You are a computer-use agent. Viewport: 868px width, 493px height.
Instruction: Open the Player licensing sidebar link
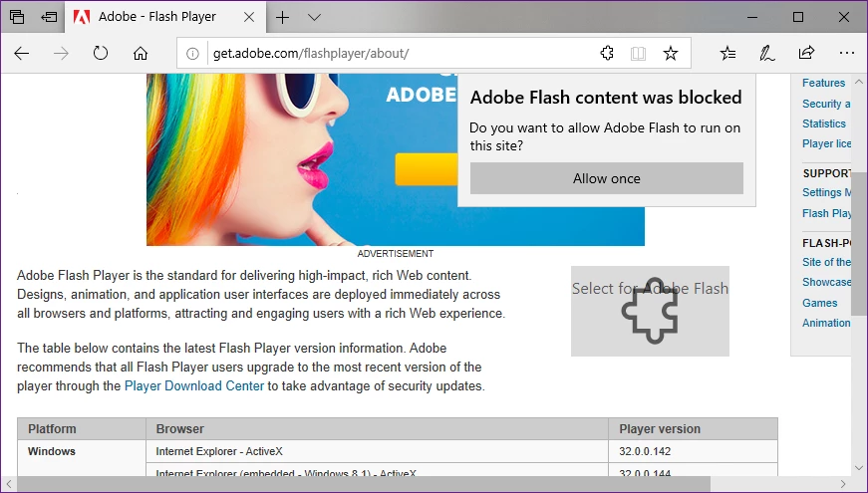pos(826,143)
